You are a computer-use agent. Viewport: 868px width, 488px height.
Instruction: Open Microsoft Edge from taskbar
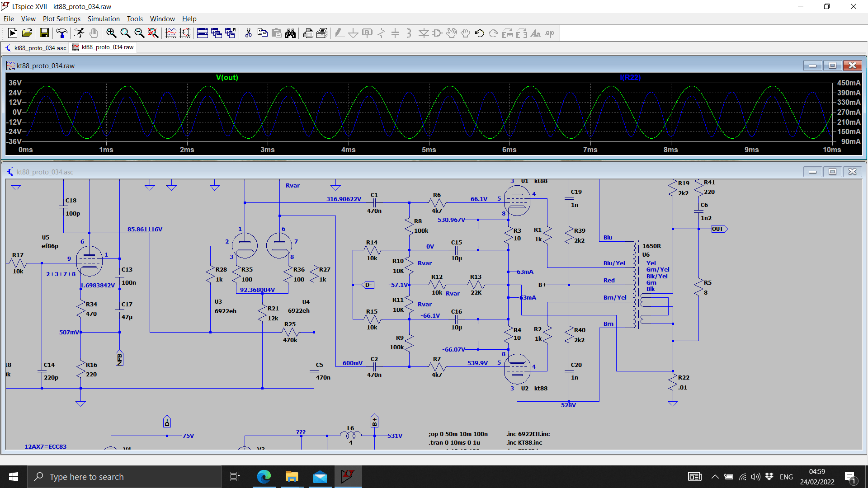tap(264, 477)
